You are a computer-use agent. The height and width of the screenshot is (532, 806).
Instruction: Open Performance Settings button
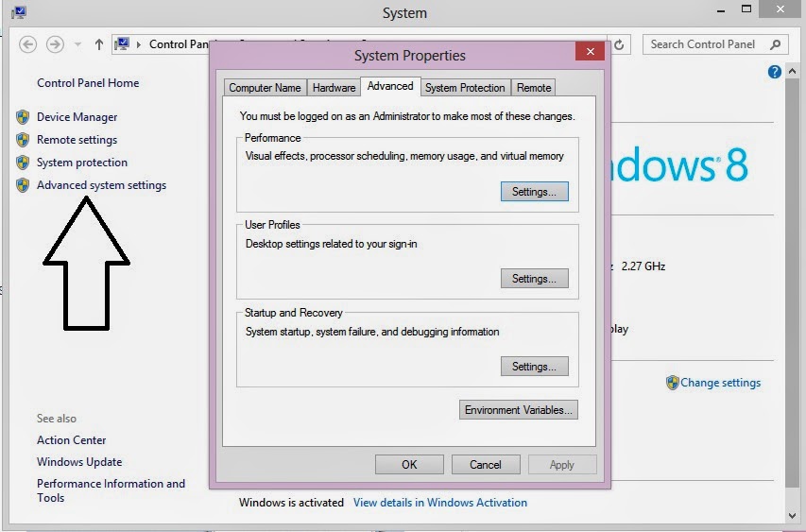click(x=535, y=192)
